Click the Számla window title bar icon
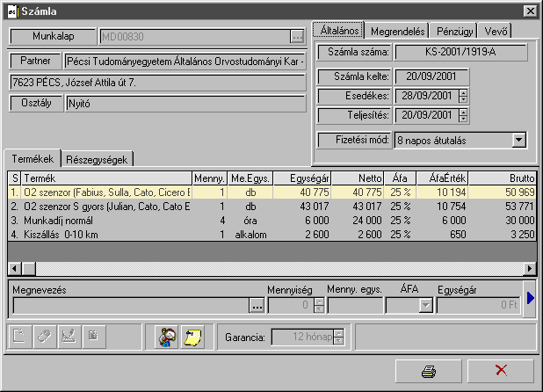The height and width of the screenshot is (392, 543). point(12,11)
